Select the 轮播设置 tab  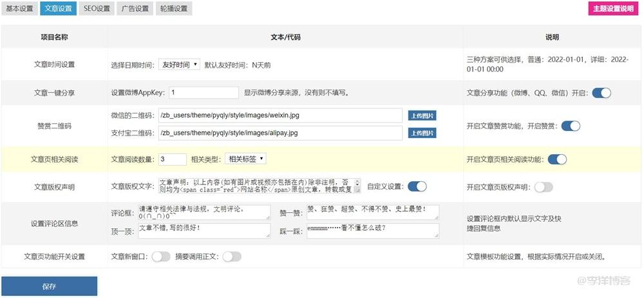coord(173,9)
